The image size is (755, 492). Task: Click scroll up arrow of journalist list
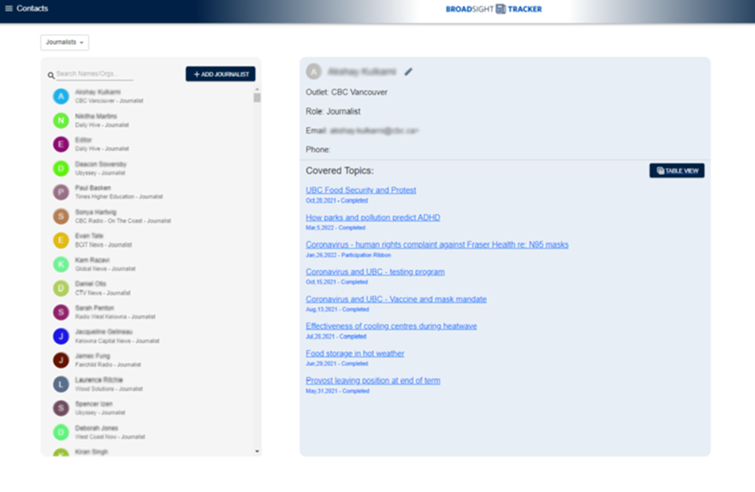(x=257, y=90)
